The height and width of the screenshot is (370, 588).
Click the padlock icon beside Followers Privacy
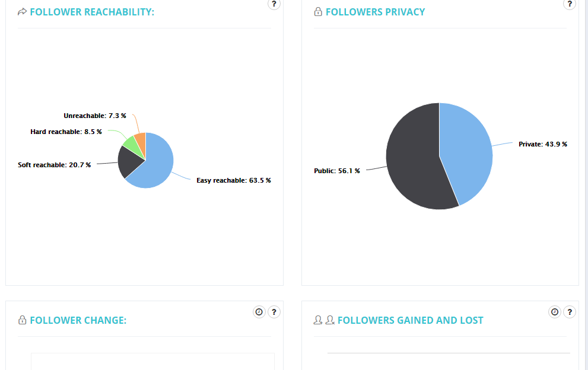pos(317,11)
